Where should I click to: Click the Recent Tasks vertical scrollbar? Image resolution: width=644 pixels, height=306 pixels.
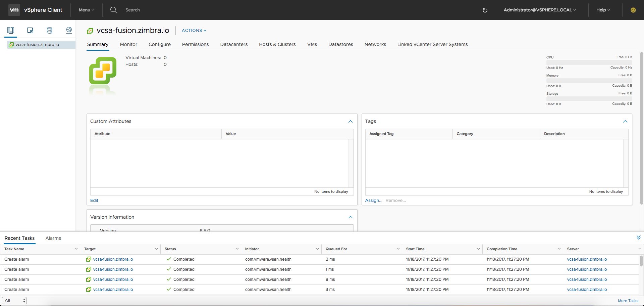(641, 261)
